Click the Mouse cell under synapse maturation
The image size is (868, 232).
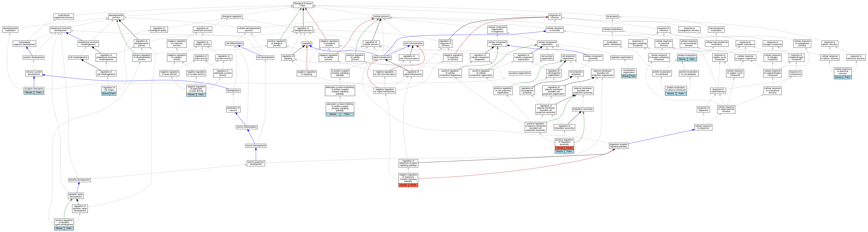tap(29, 92)
